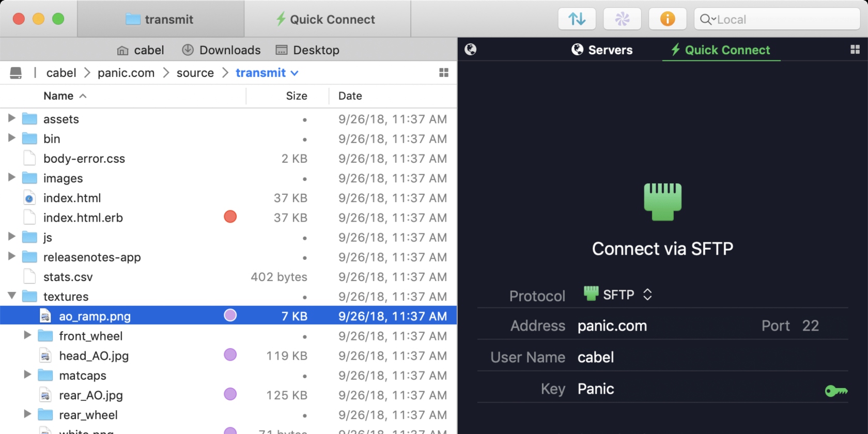868x434 pixels.
Task: Click the Port field showing 22
Action: coord(810,326)
